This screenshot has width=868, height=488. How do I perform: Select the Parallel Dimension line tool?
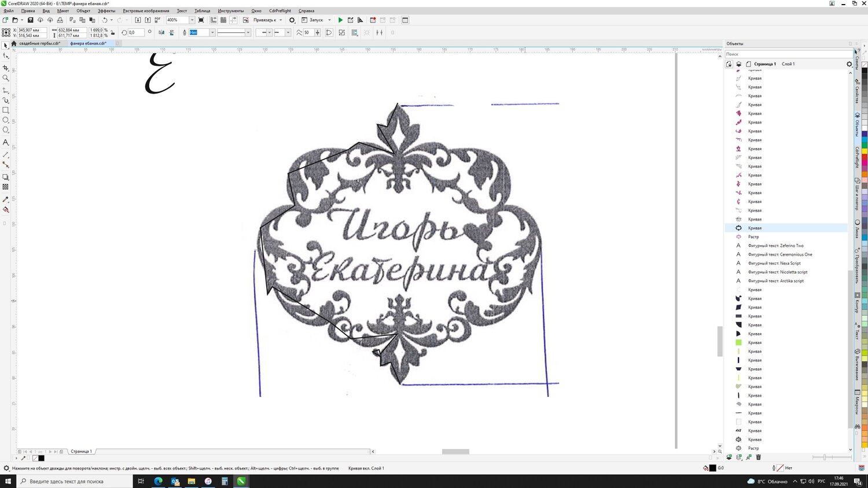[6, 155]
